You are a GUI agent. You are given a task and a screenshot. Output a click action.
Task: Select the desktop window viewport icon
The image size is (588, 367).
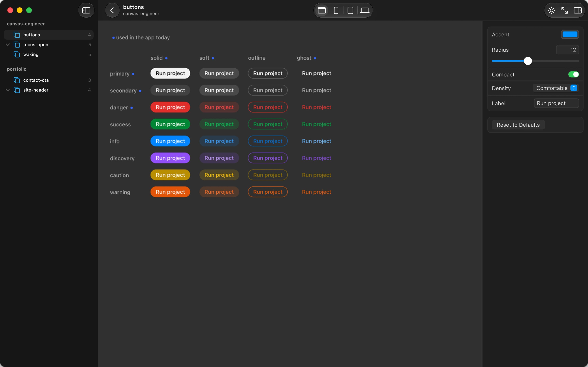point(322,10)
